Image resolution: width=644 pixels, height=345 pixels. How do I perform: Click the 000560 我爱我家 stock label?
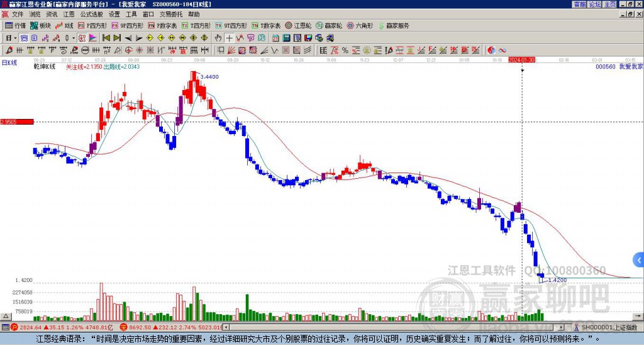[619, 67]
